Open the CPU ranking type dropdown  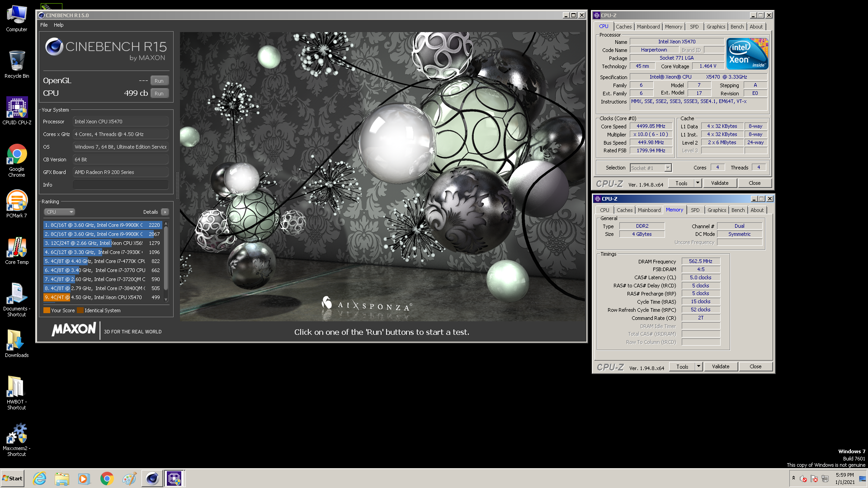click(x=59, y=212)
